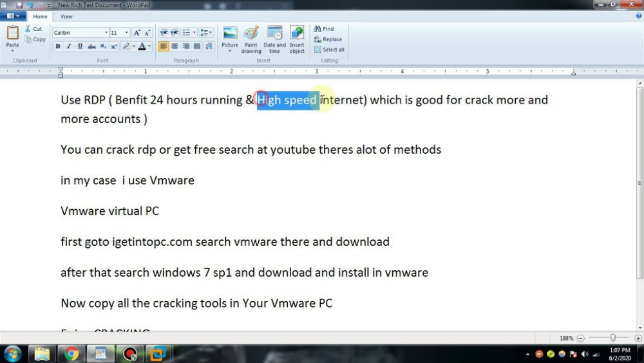The image size is (644, 363).
Task: Center align the text
Action: point(175,46)
